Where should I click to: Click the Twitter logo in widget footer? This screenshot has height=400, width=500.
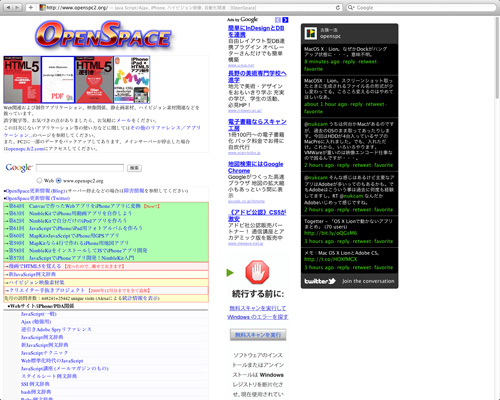pos(319,281)
